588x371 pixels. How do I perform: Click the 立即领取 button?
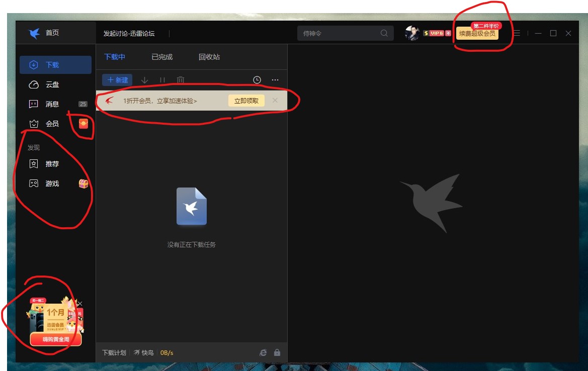pos(246,101)
